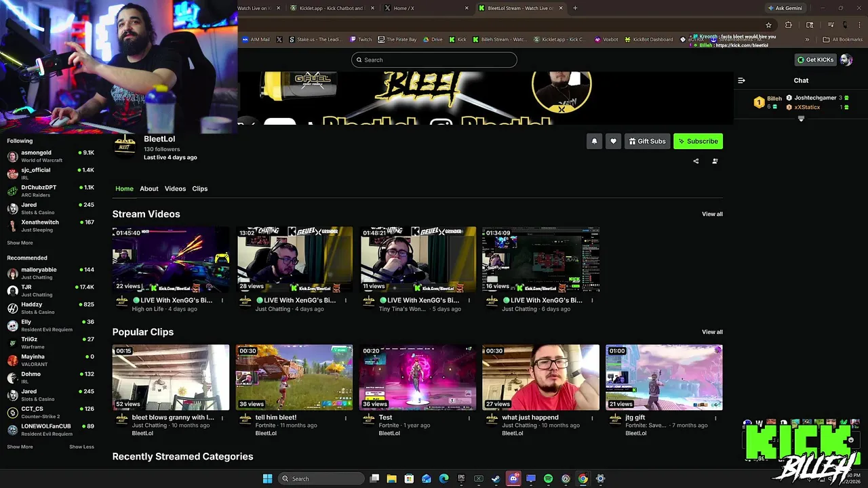Screen dimensions: 868x488
Task: Click the bookmark star in address bar
Action: [x=768, y=25]
